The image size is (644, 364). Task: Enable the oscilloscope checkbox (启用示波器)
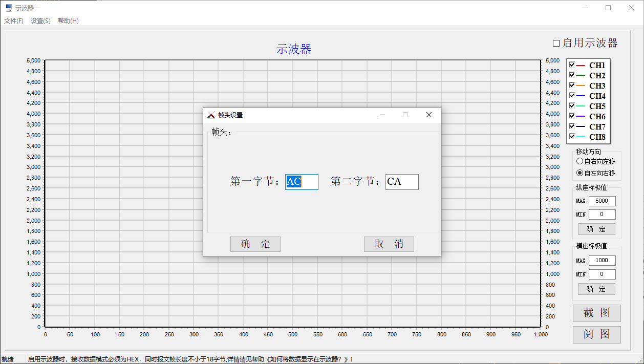[556, 44]
